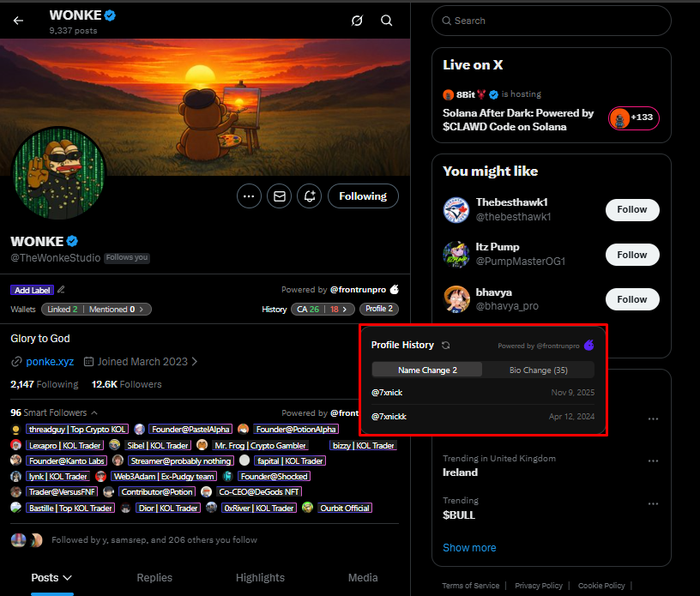Open the Posts tab dropdown
This screenshot has width=700, height=596.
(51, 578)
